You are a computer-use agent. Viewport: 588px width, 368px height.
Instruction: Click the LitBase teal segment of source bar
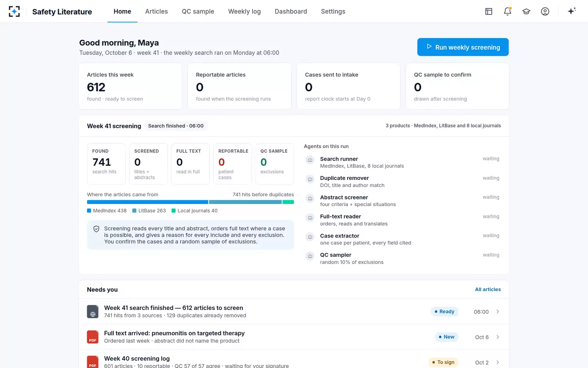[245, 202]
